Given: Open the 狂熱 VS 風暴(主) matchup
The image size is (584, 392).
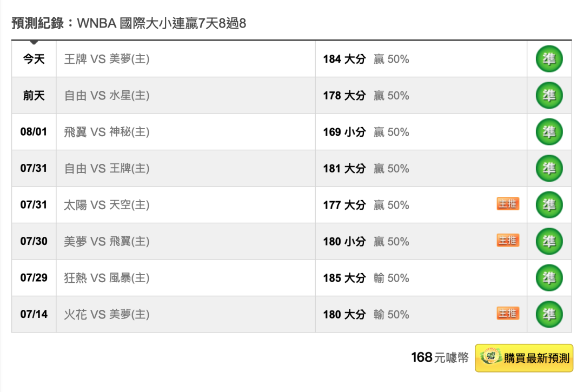Looking at the screenshot, I should 107,278.
